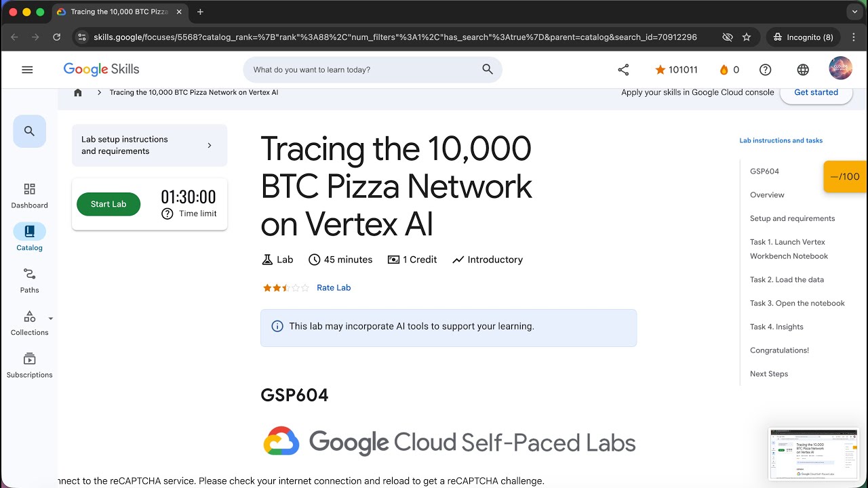The height and width of the screenshot is (488, 868).
Task: Jump to Task 4. Insights
Action: [x=776, y=327]
